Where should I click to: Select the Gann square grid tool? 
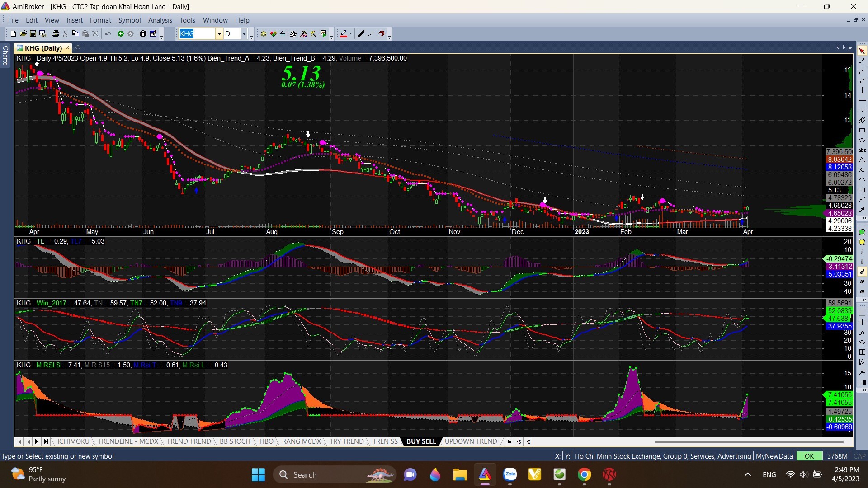point(862,352)
